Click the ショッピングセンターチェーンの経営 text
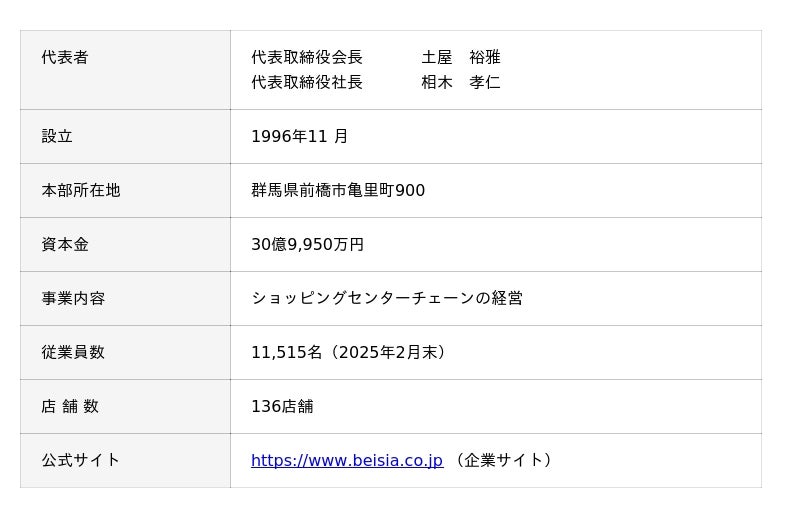Viewport: 800px width, 518px height. [x=387, y=299]
